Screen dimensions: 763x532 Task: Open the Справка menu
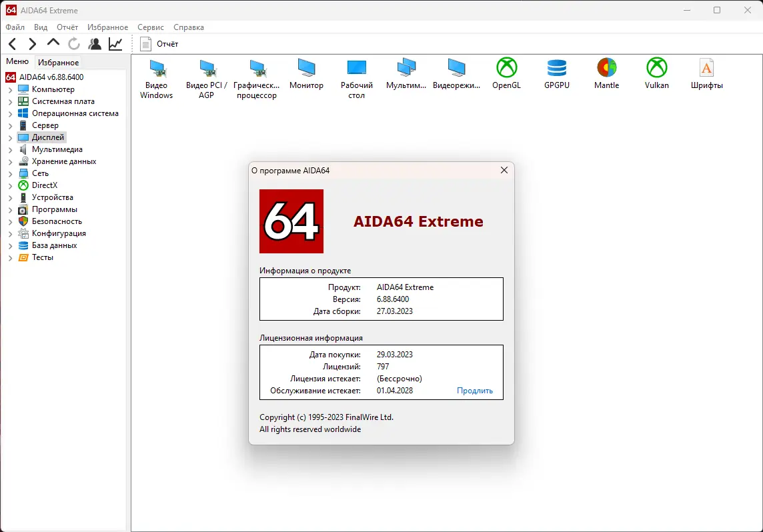(188, 27)
